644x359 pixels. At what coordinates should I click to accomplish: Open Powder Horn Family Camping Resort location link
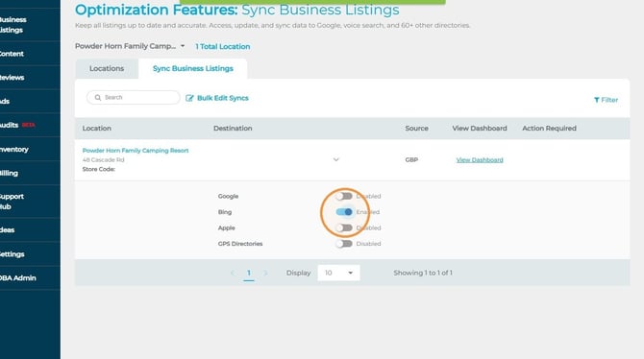[x=136, y=151]
